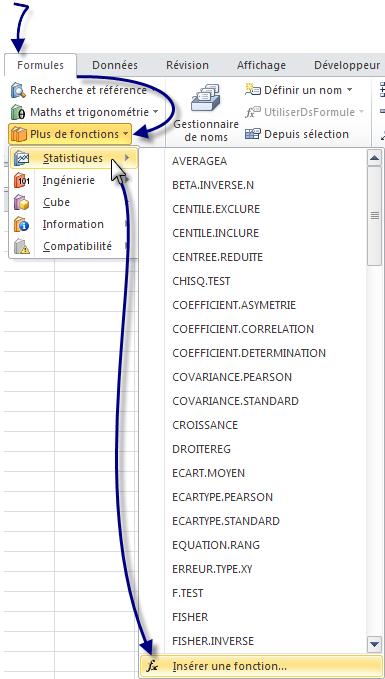
Task: Select the DROITEREG function
Action: pyautogui.click(x=201, y=449)
